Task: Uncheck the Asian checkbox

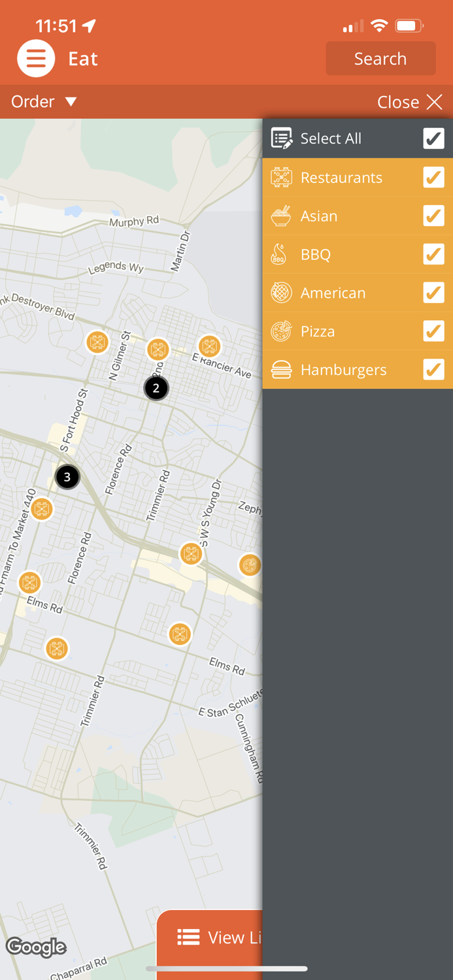Action: [433, 216]
